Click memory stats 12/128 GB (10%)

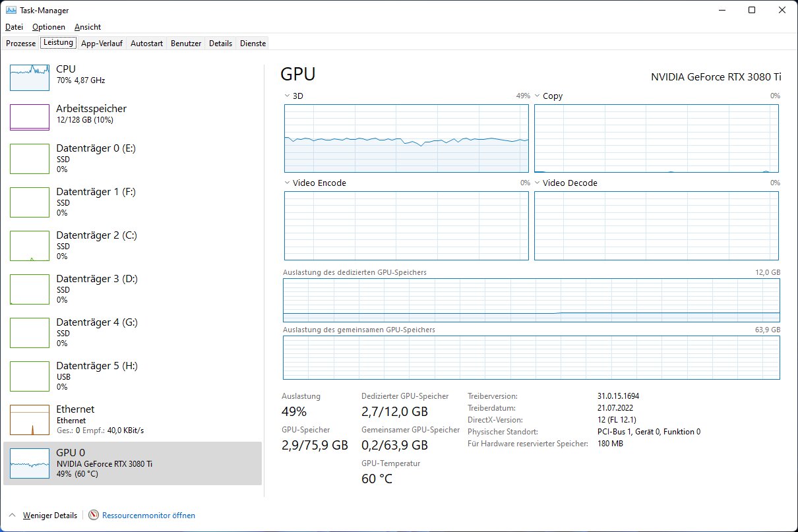tap(85, 120)
